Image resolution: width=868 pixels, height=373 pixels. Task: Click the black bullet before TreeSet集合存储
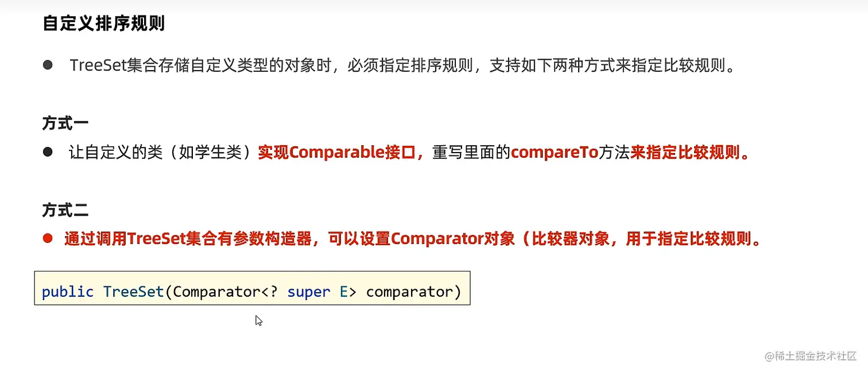[48, 65]
